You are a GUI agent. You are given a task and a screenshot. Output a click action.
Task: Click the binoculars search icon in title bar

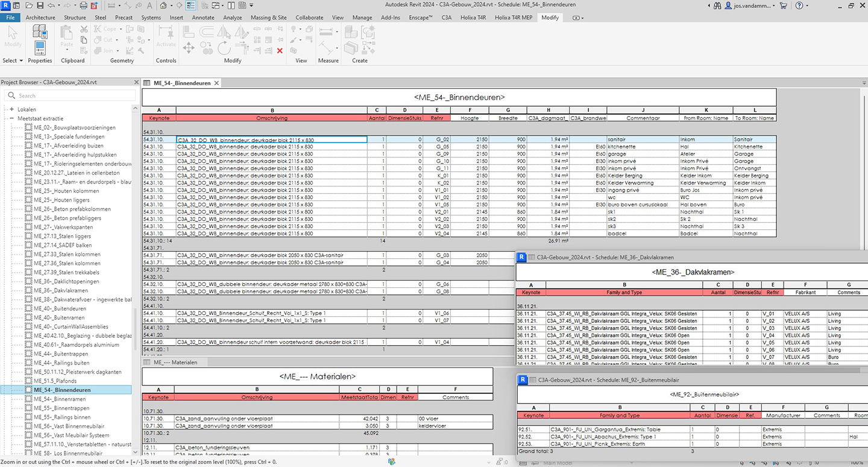[x=717, y=5]
